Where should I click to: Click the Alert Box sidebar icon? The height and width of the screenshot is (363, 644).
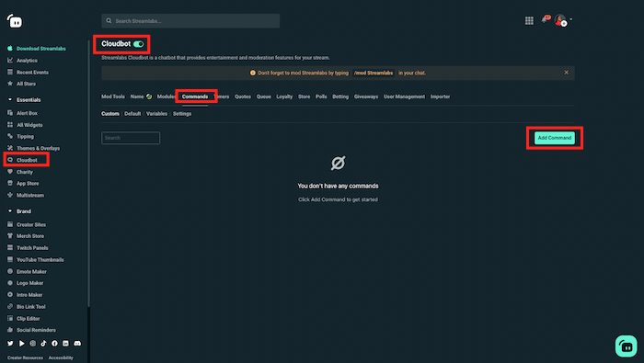pyautogui.click(x=10, y=113)
